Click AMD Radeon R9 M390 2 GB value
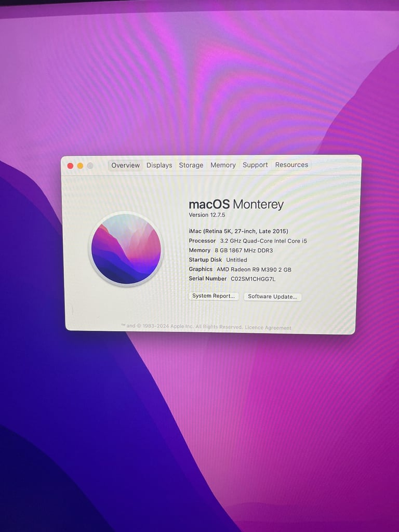The image size is (399, 532). pos(254,270)
